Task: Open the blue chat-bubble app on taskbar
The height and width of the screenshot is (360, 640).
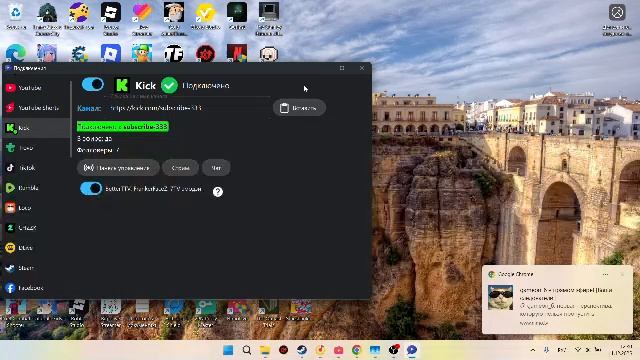Action: coord(412,350)
